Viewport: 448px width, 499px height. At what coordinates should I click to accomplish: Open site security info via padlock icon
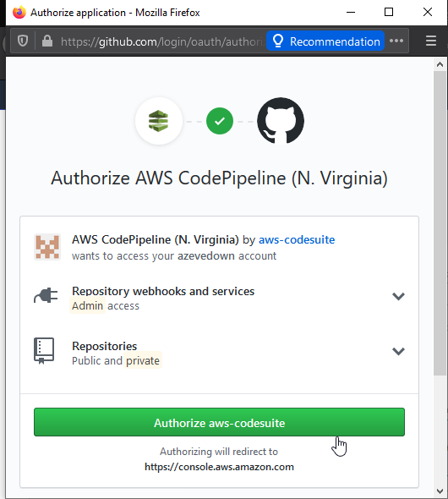click(x=47, y=41)
